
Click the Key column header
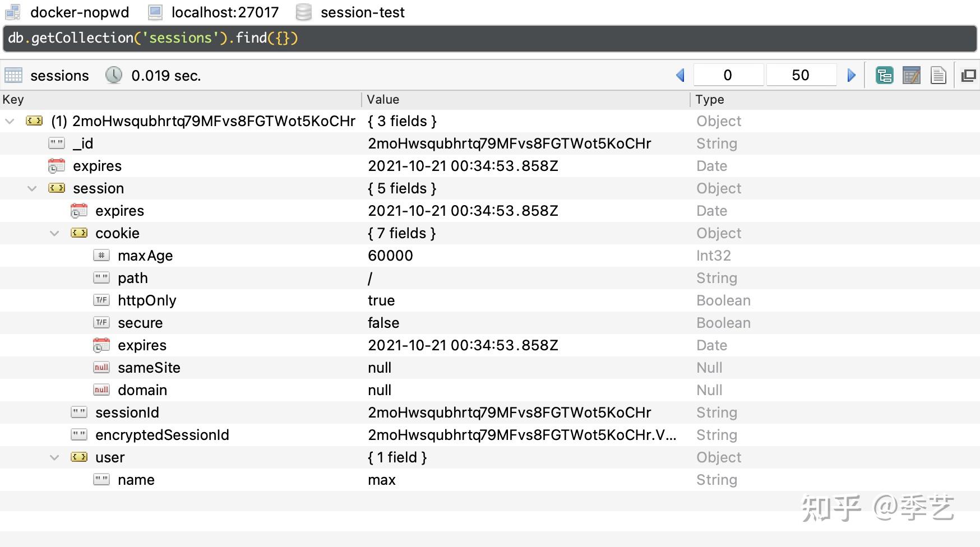[x=13, y=100]
